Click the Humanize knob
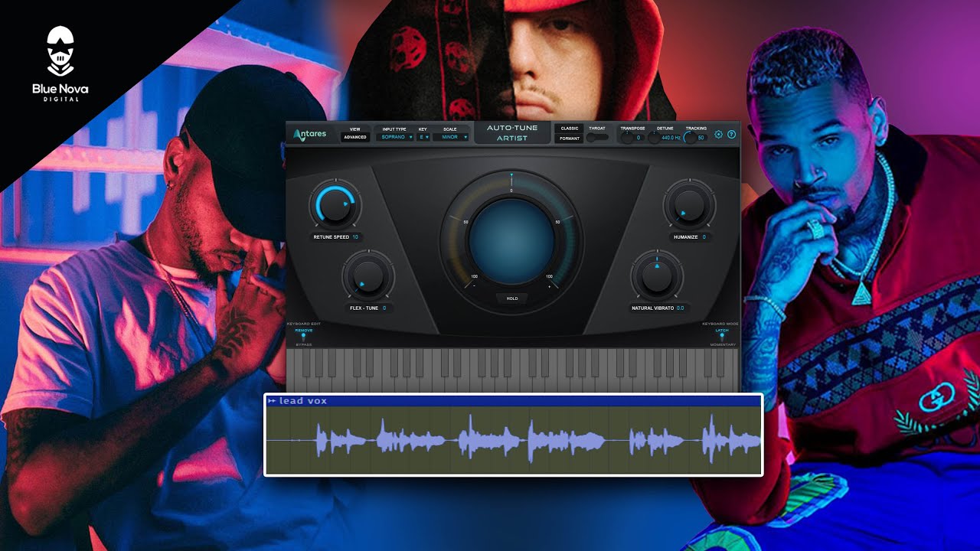The image size is (980, 551). [690, 204]
